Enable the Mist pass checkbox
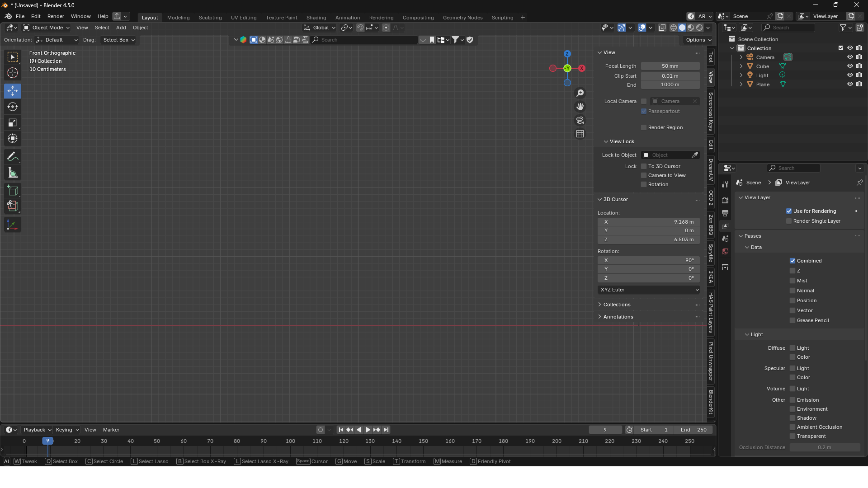Screen dimensions: 868x488 793,281
